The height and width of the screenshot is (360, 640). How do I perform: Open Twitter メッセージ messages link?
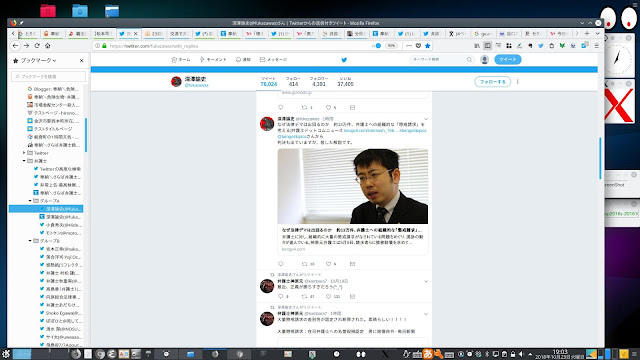click(273, 60)
